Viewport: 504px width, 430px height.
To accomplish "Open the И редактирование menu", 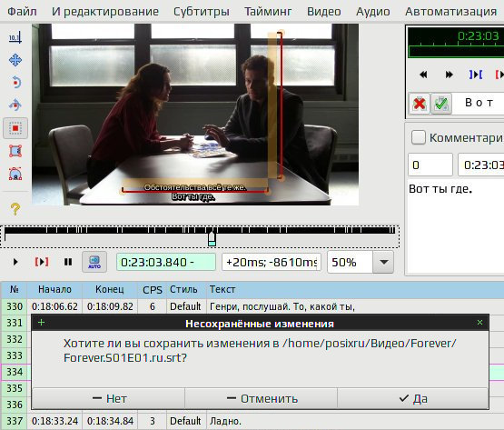I will coord(105,11).
